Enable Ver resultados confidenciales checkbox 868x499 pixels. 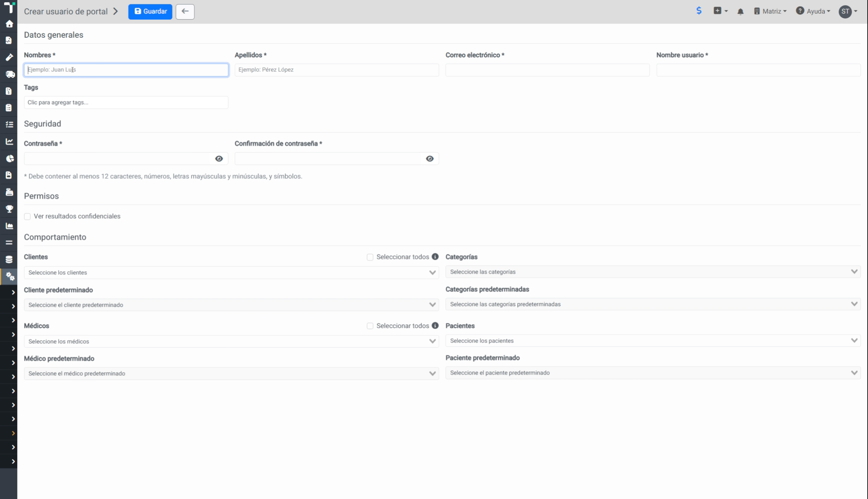click(27, 216)
